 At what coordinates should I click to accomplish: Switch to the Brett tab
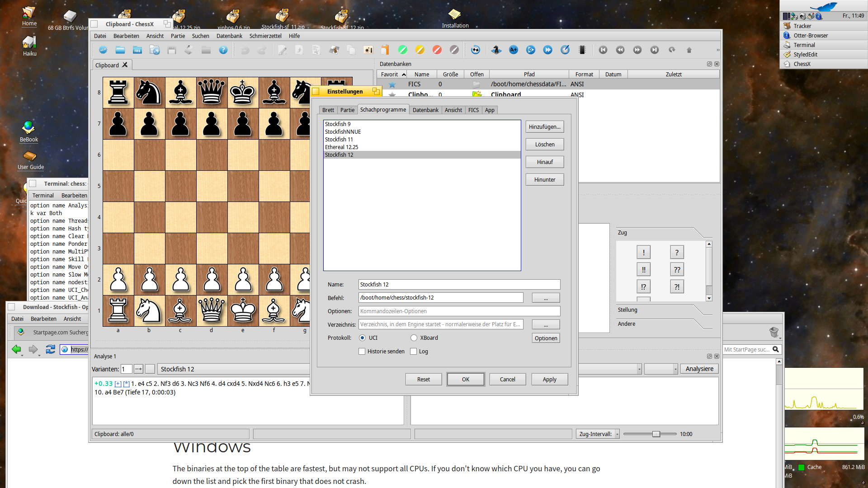(x=328, y=110)
